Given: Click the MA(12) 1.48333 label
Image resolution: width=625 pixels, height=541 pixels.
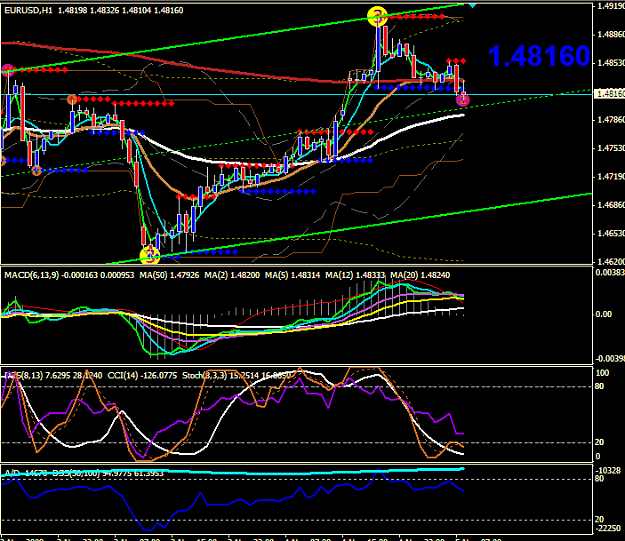Looking at the screenshot, I should (355, 275).
